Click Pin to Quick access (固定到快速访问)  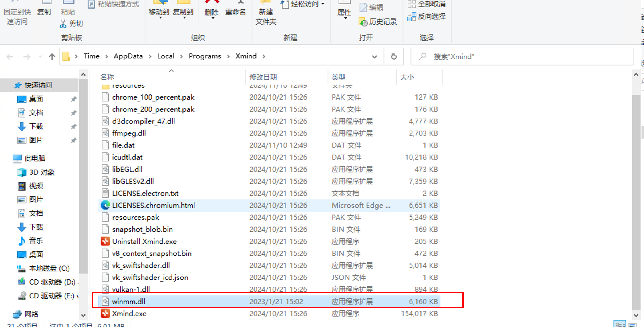(17, 13)
